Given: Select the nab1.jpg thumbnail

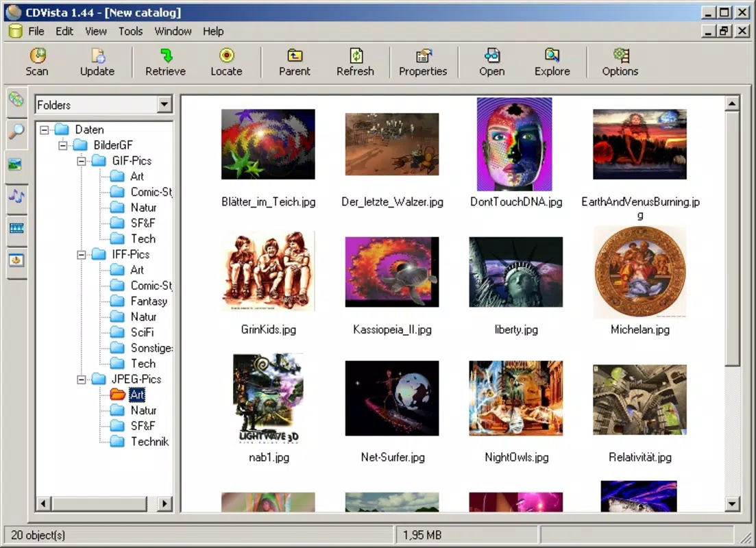Looking at the screenshot, I should (268, 399).
